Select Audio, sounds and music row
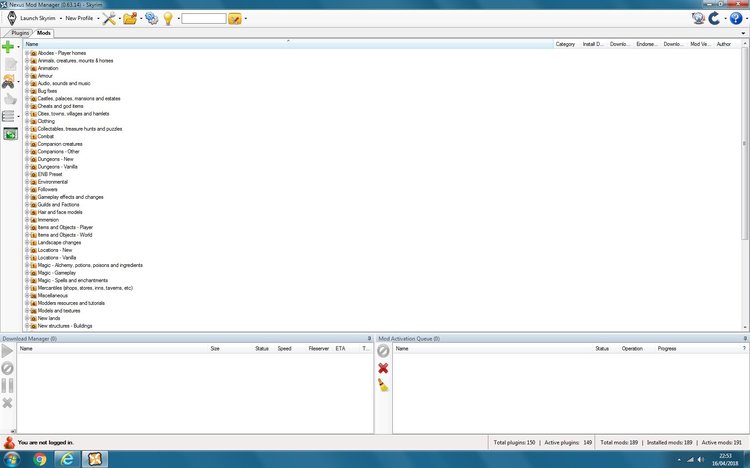This screenshot has width=750, height=468. tap(64, 83)
